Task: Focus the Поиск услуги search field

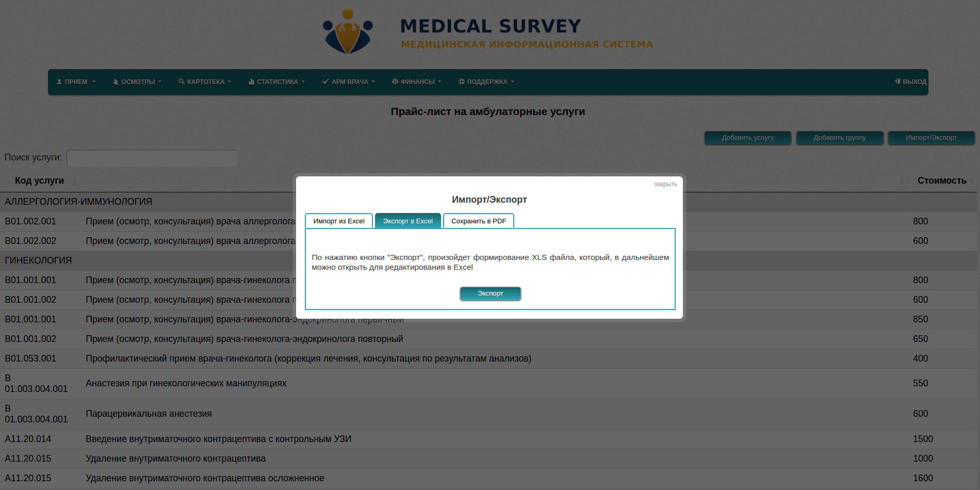Action: 152,158
